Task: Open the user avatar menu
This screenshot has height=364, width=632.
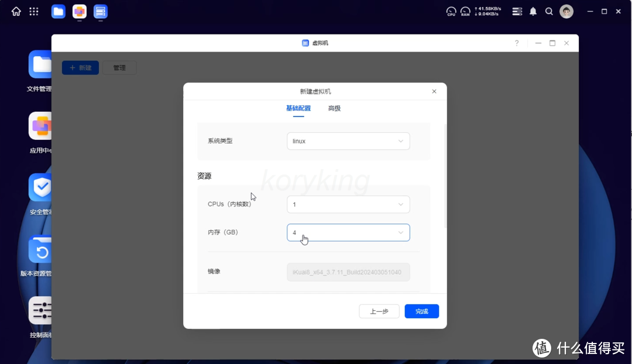Action: pyautogui.click(x=566, y=11)
